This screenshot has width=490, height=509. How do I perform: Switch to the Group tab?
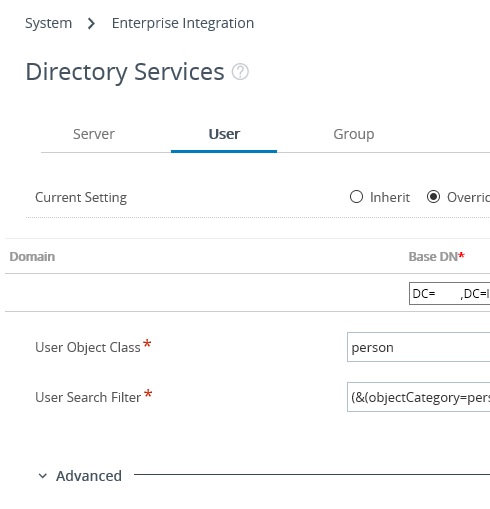[354, 134]
